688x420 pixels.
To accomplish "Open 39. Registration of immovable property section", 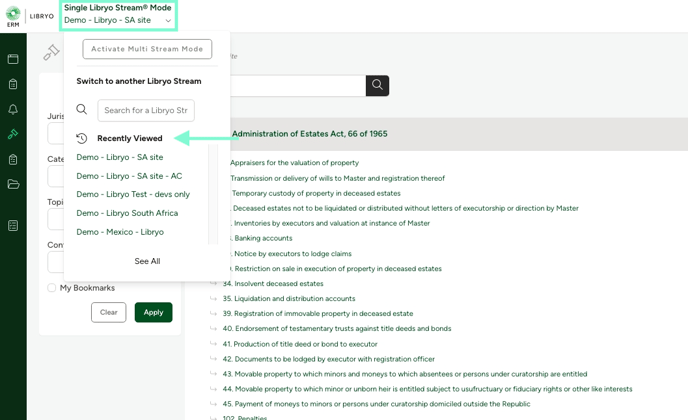I will click(318, 313).
